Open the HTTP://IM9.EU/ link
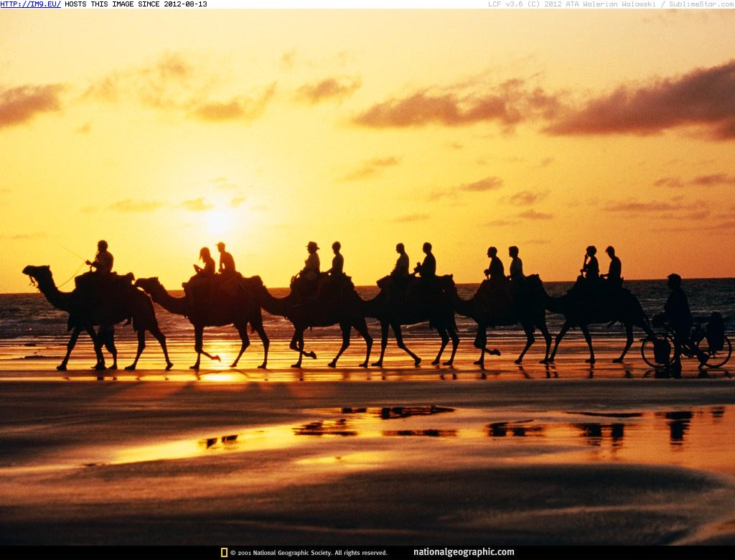Viewport: 735px width, 560px height. pyautogui.click(x=30, y=4)
